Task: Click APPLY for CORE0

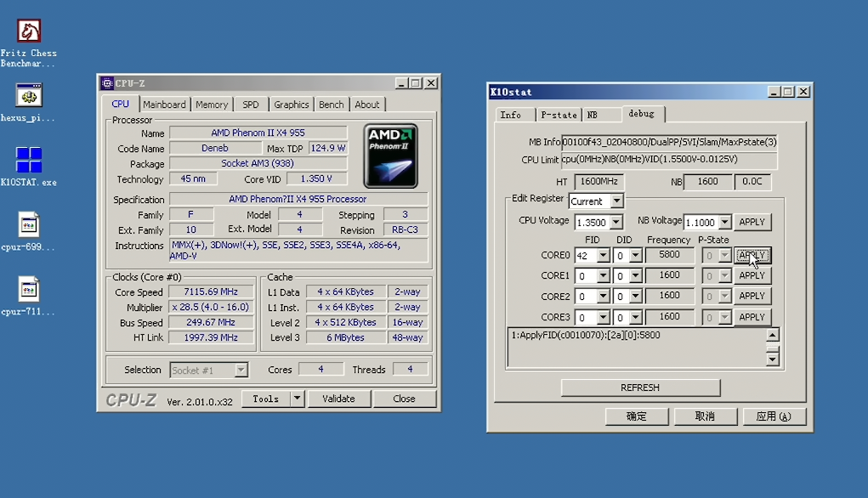Action: (x=752, y=255)
